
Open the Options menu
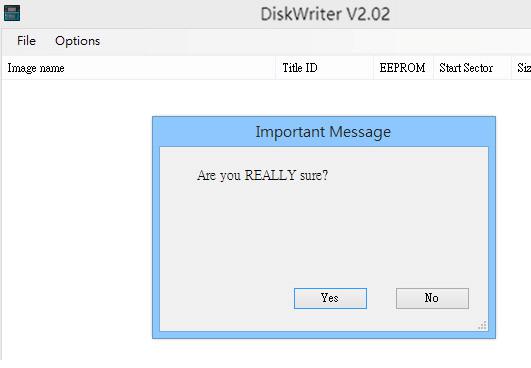(x=78, y=41)
